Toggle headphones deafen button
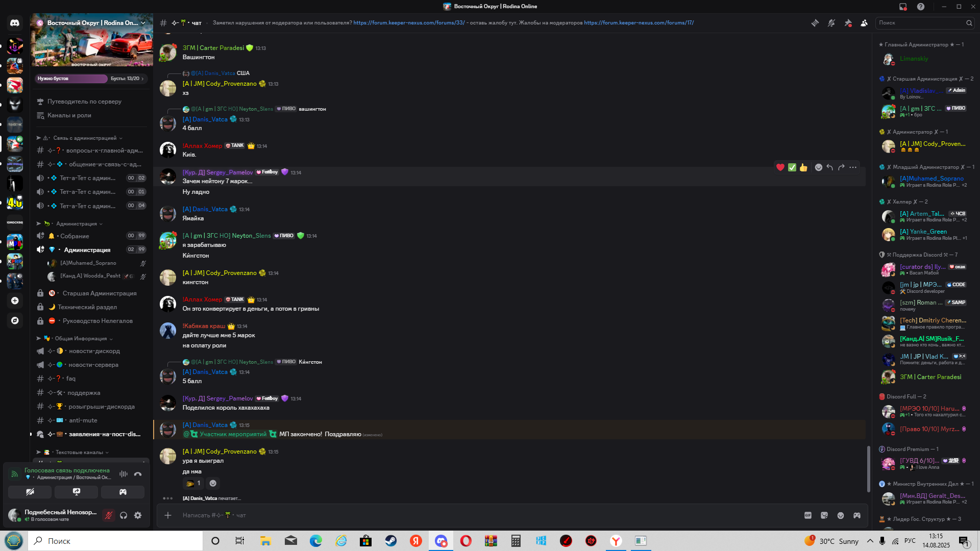This screenshot has width=980, height=551. 124,515
